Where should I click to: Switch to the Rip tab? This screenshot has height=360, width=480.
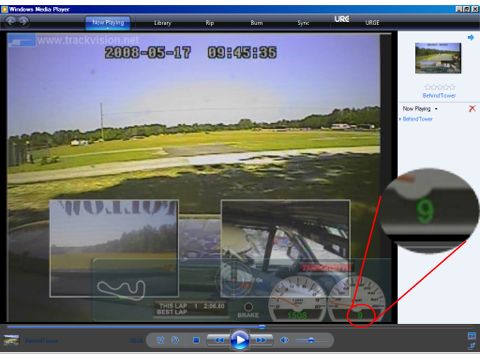[209, 23]
